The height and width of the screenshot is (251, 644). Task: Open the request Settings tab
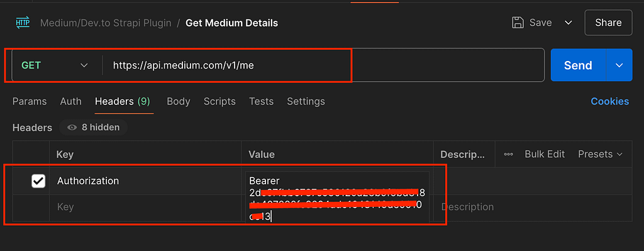click(306, 101)
